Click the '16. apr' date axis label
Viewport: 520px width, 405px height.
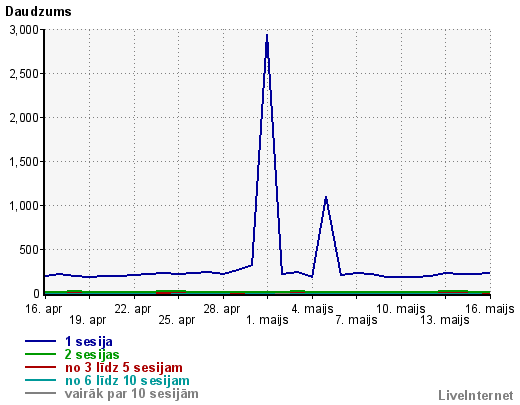tap(44, 309)
